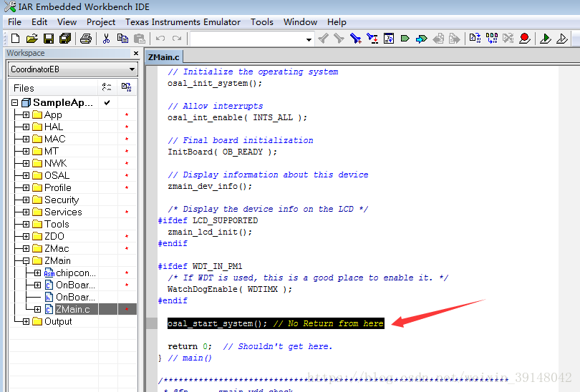Toggle a bookmark with the green flag icon
Image resolution: width=580 pixels, height=392 pixels.
[405, 39]
